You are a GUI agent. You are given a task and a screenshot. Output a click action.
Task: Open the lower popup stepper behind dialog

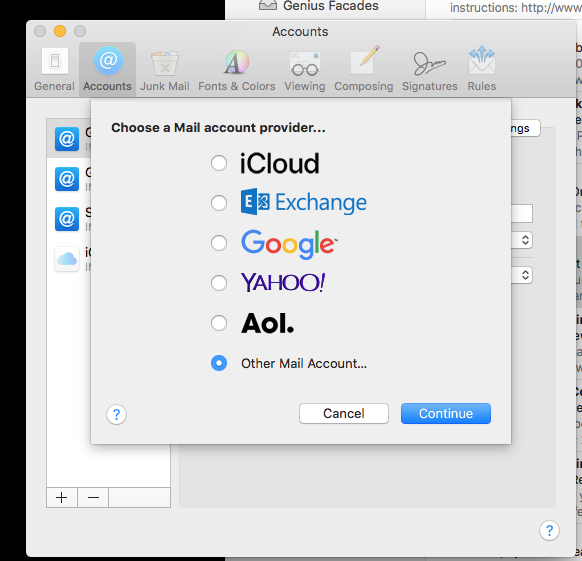[x=525, y=275]
